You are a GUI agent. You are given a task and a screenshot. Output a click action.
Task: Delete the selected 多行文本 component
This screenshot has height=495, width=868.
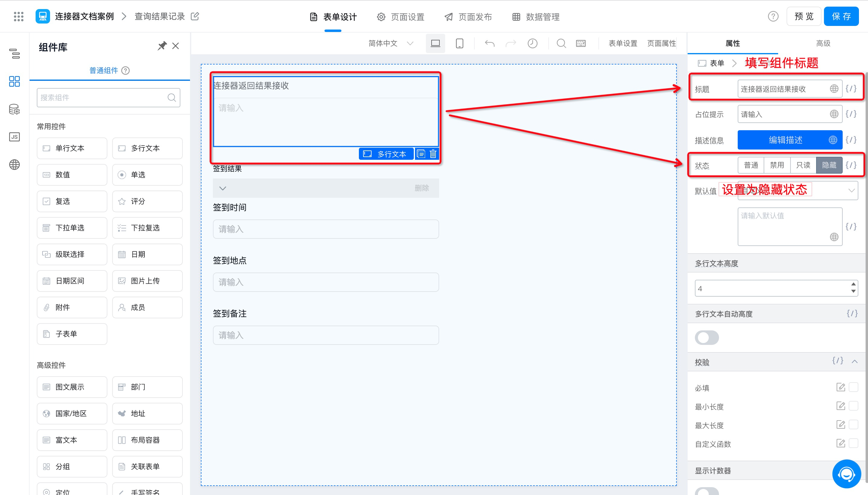(433, 154)
